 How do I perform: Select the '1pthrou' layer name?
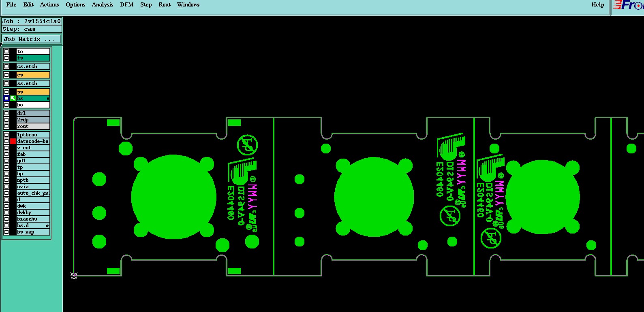[x=33, y=135]
